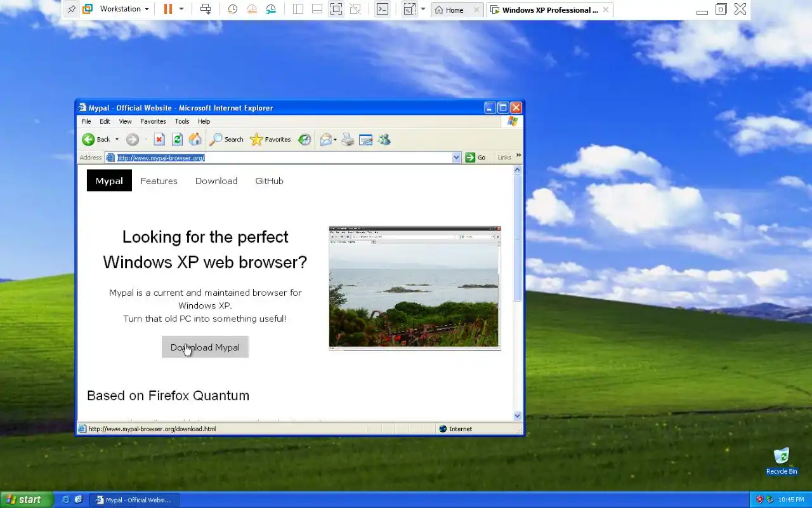Open the Help menu
Viewport: 812px width, 508px height.
[204, 121]
